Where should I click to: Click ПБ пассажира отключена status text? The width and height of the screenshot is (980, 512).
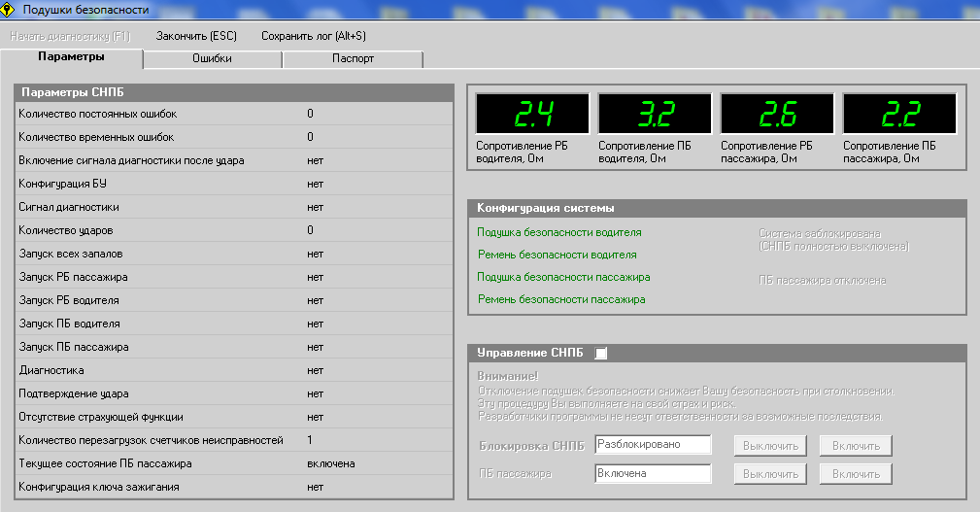click(823, 281)
